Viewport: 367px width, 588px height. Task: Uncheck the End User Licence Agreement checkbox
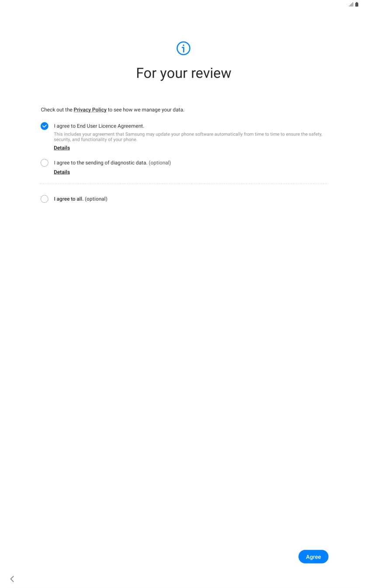tap(45, 126)
